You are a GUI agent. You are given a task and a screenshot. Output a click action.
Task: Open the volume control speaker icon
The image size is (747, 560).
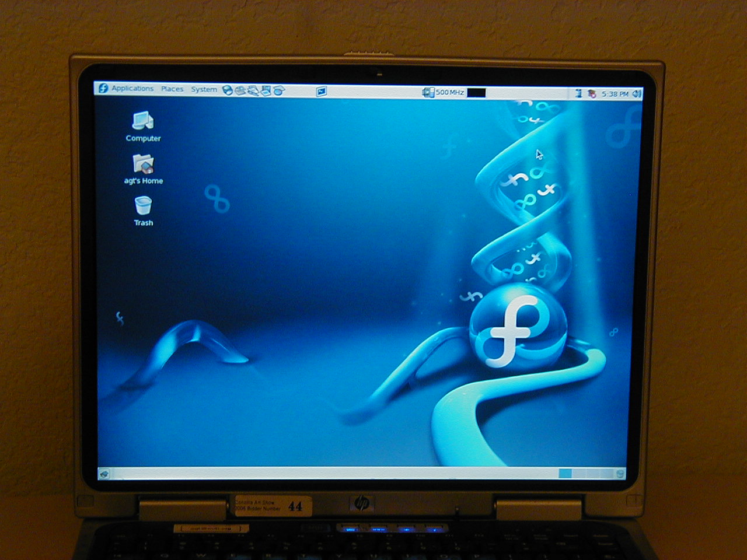pyautogui.click(x=637, y=94)
